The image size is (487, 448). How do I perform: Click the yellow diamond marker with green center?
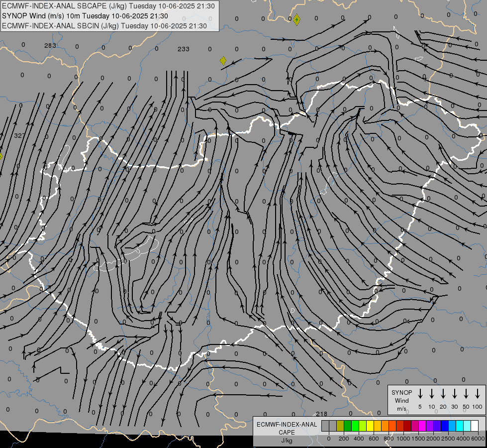click(296, 19)
